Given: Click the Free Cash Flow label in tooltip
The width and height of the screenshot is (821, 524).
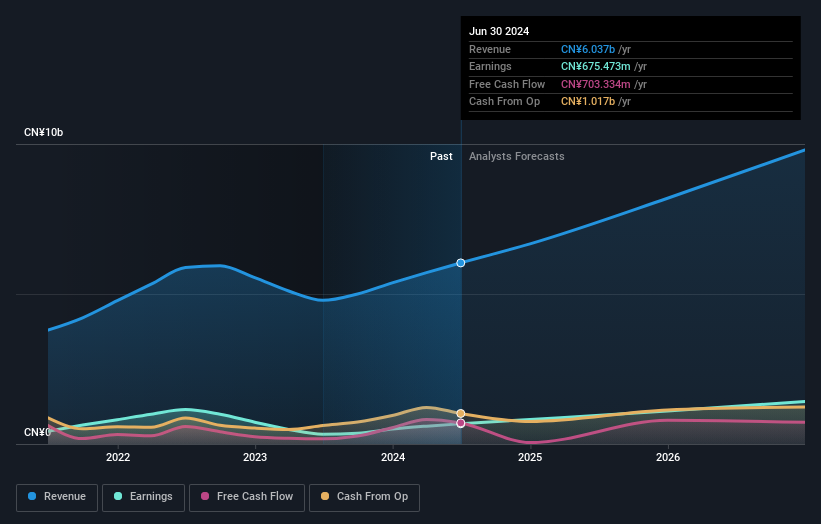Looking at the screenshot, I should (x=507, y=84).
